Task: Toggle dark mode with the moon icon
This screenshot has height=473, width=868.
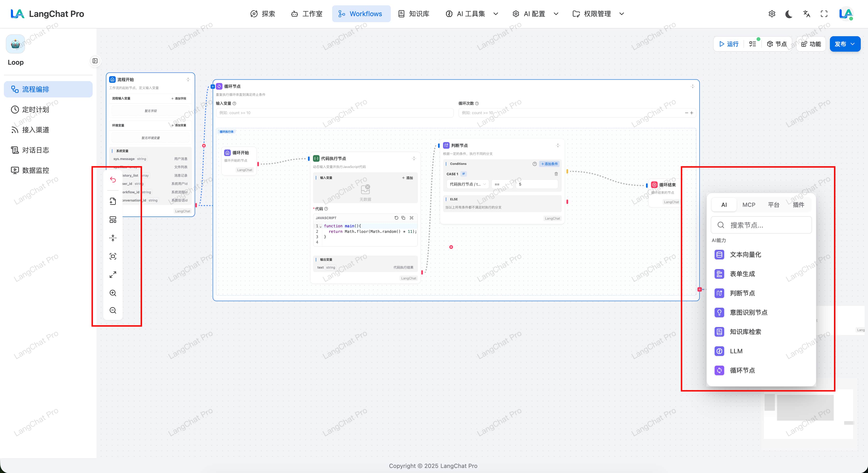Action: tap(789, 14)
